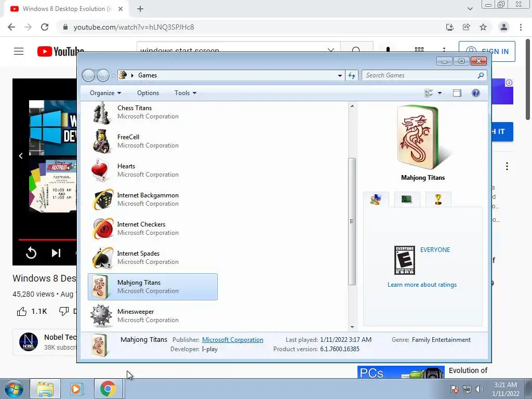532x399 pixels.
Task: Open the ratings tab in preview pane
Action: click(x=376, y=199)
